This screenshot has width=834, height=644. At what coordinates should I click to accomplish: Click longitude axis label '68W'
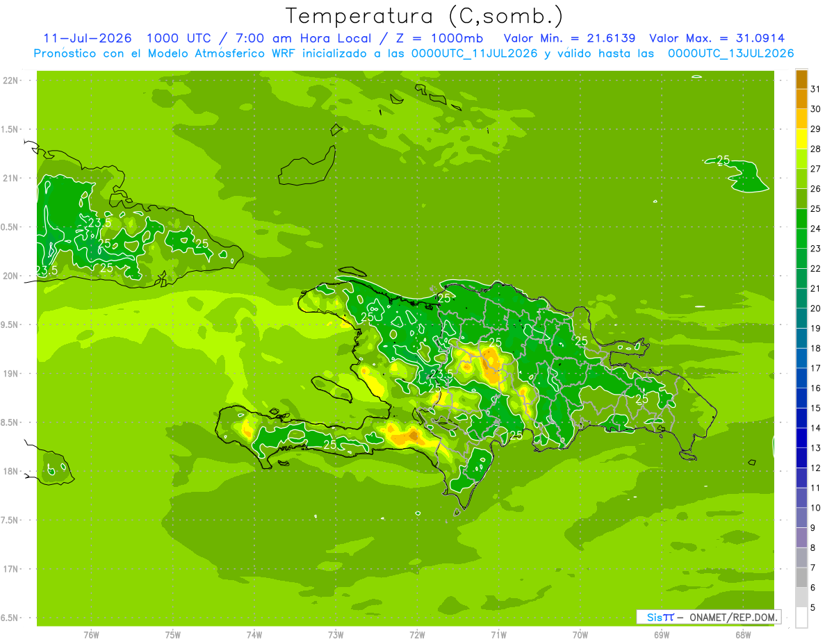743,634
